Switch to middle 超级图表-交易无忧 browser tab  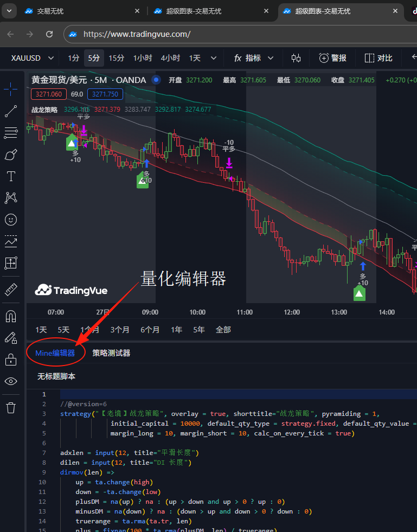coord(211,11)
